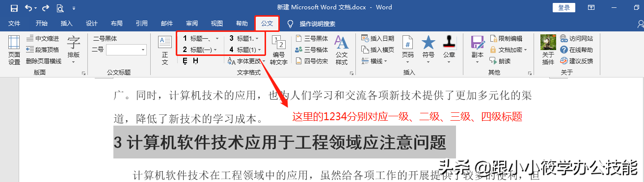644x182 pixels.
Task: Open print preview from the quick access toolbar
Action: pos(60,8)
